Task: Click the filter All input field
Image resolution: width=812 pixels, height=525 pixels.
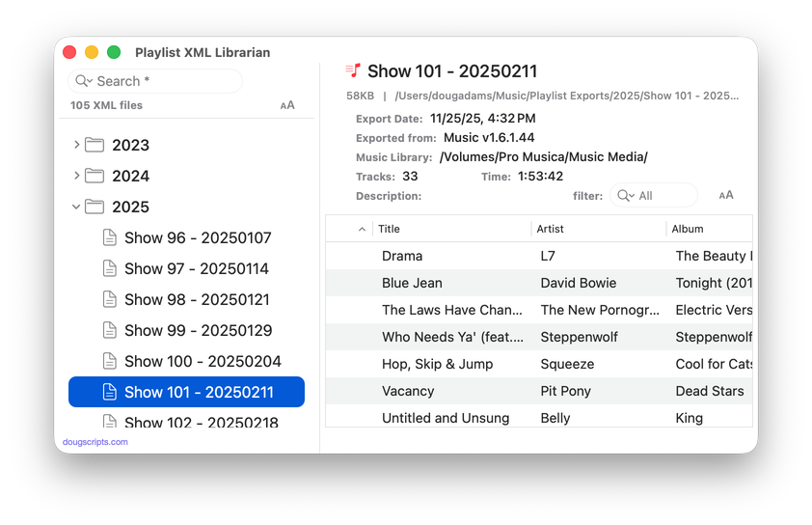Action: point(665,195)
